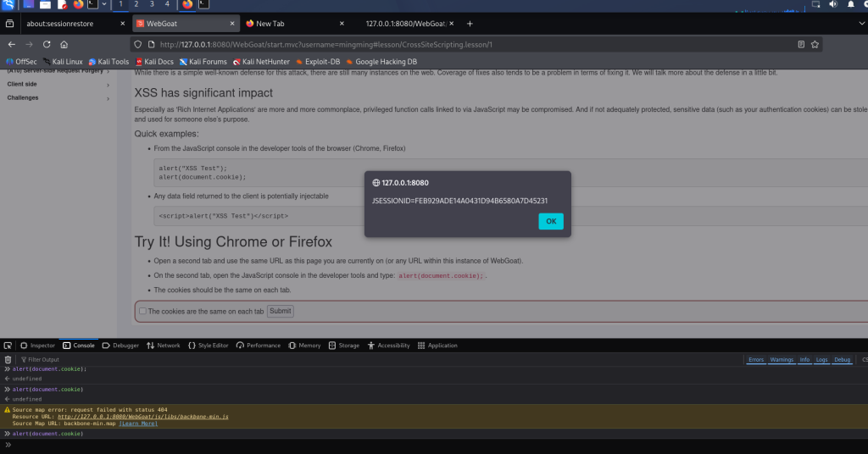Open the notifications bell in system tray
Screen dimensions: 868x454
850,4
